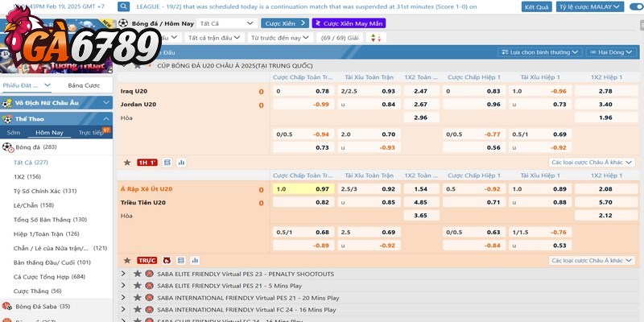Viewport: 644px width, 322px height.
Task: Open the live stream mascot icon next to TRỰC
Action: pos(167,260)
